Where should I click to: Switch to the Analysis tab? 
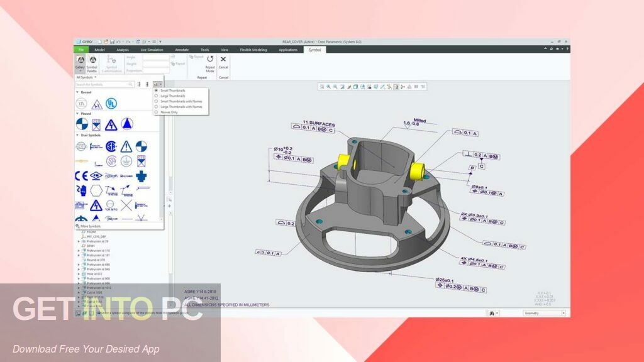(x=123, y=50)
